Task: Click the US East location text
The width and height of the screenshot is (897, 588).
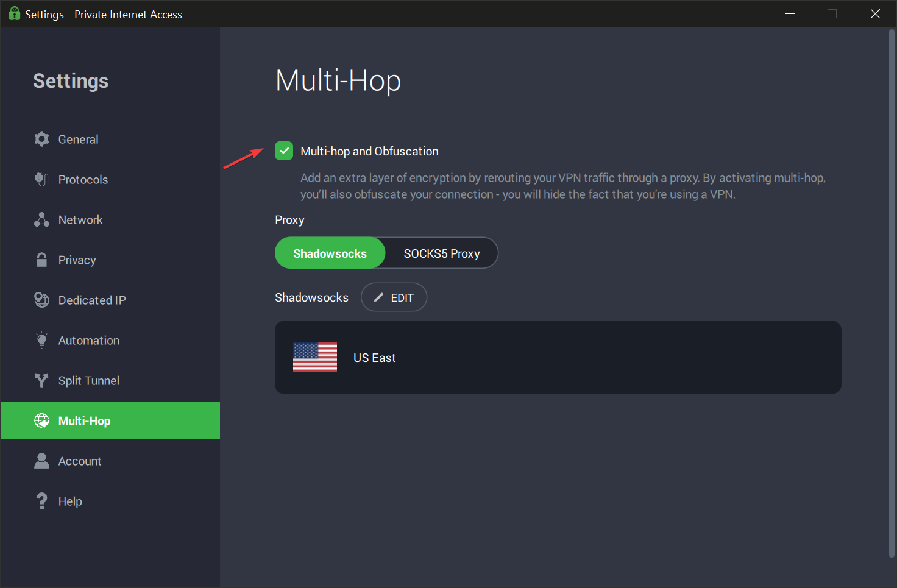Action: (375, 358)
